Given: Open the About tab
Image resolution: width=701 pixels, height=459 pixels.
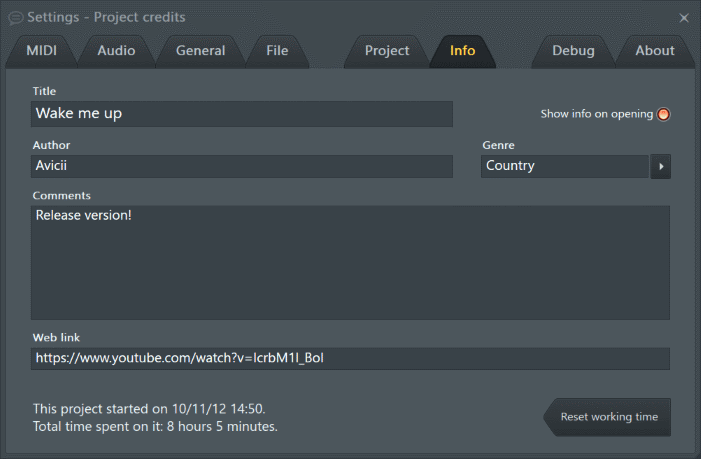Looking at the screenshot, I should pyautogui.click(x=655, y=51).
